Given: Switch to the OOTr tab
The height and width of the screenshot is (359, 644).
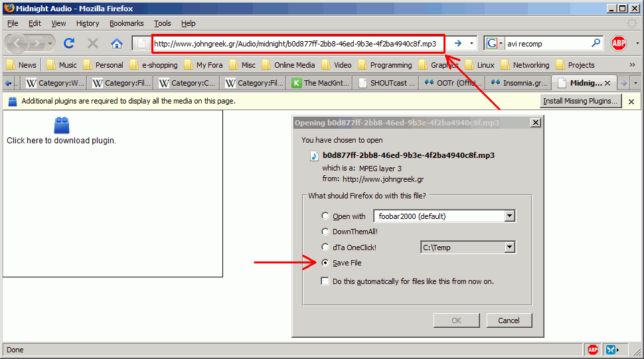Looking at the screenshot, I should pyautogui.click(x=453, y=83).
